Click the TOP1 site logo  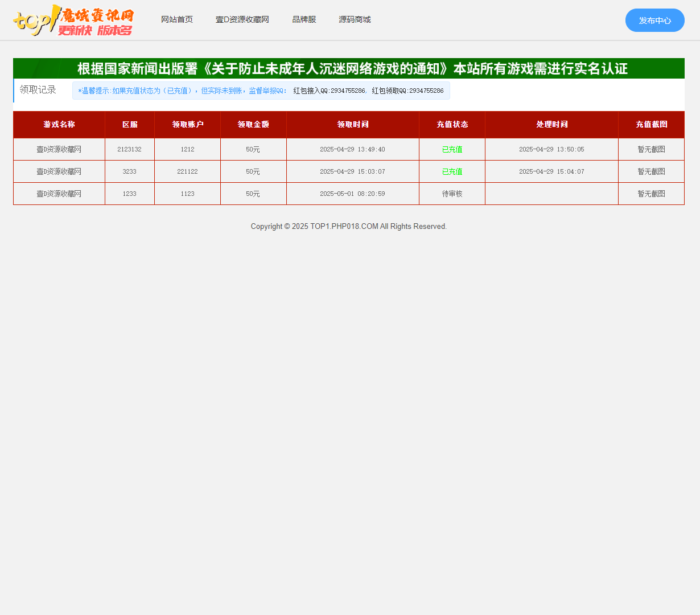pyautogui.click(x=74, y=20)
